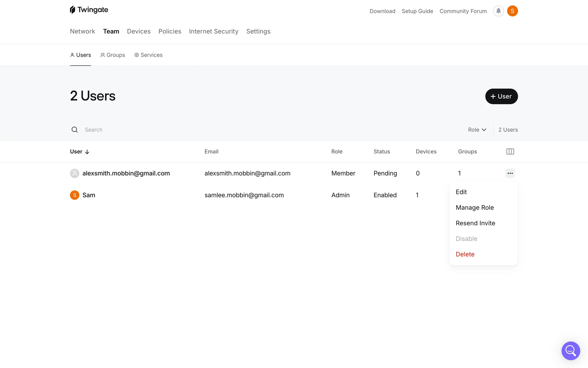
Task: Open the support chat bubble
Action: point(571,351)
